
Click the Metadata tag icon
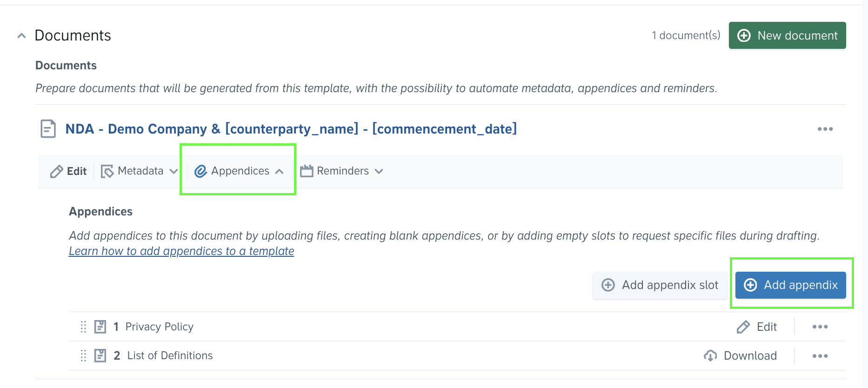coord(107,171)
